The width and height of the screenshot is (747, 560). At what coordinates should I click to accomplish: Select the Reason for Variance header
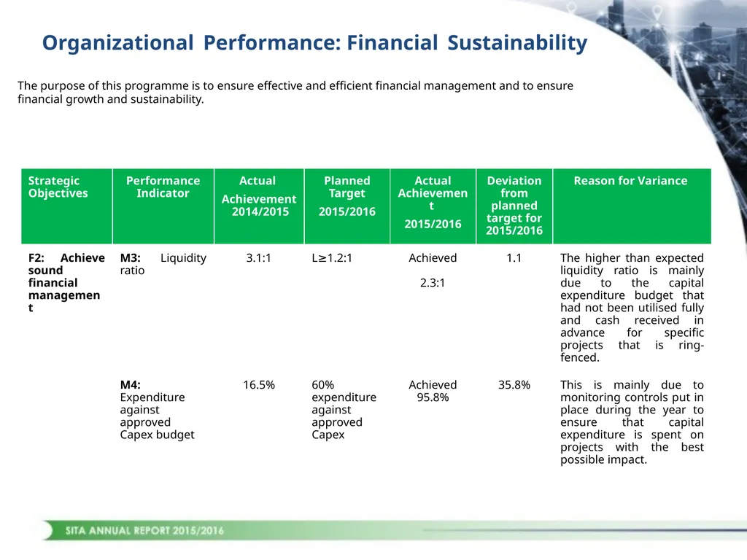[x=632, y=206]
